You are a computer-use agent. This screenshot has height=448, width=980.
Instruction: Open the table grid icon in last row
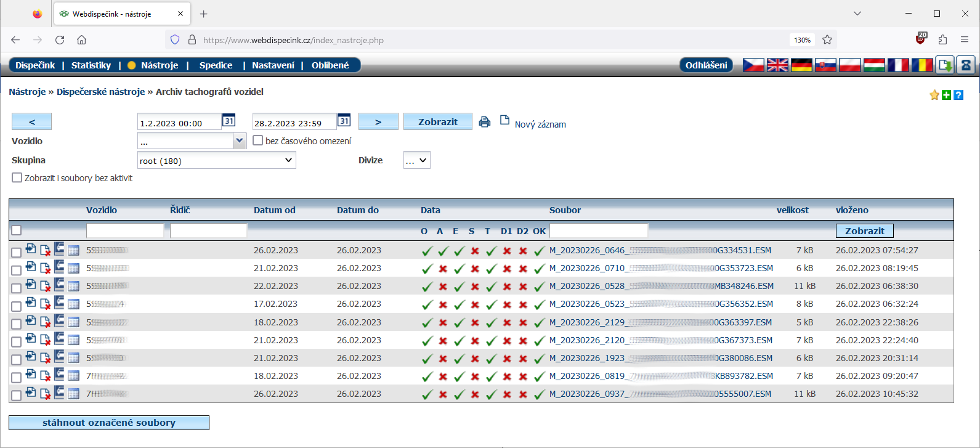click(73, 394)
